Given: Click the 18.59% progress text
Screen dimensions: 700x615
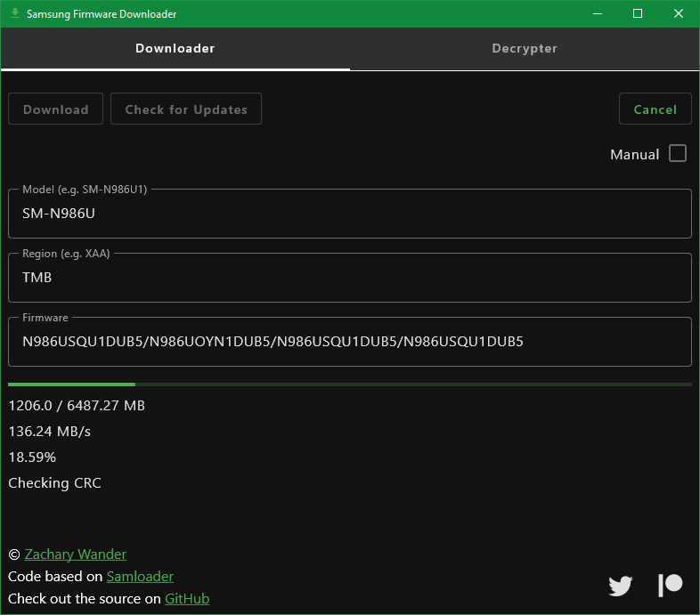Looking at the screenshot, I should pos(32,457).
